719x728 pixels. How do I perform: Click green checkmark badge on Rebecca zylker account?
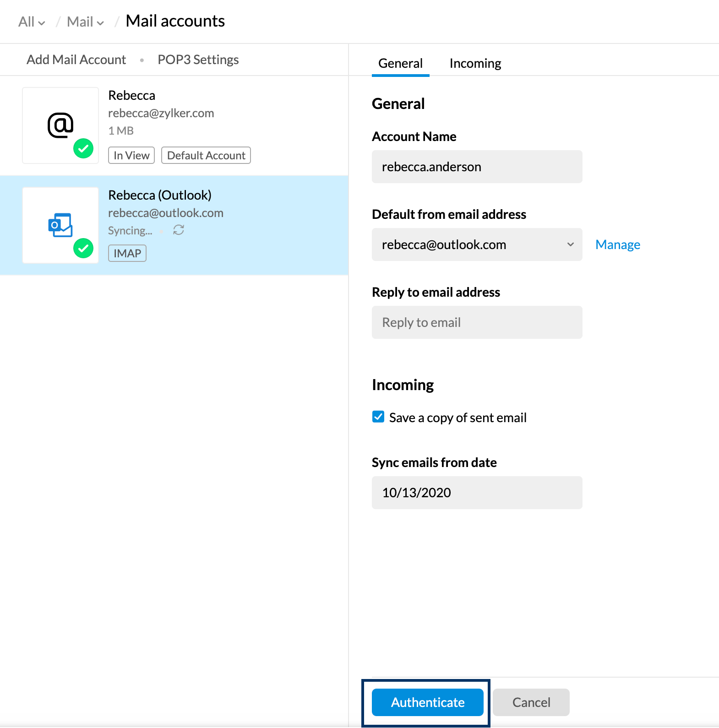[83, 148]
